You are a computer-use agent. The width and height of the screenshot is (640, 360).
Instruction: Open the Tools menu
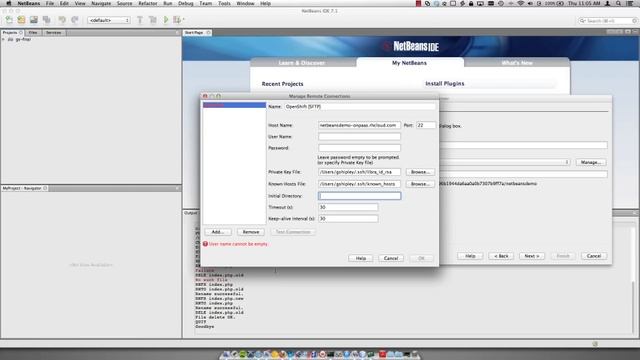[224, 3]
